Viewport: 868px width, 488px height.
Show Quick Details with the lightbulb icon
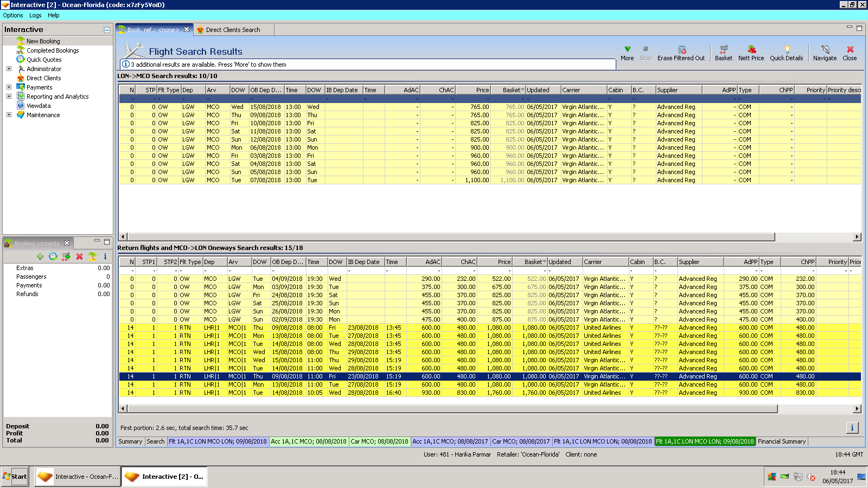click(786, 49)
